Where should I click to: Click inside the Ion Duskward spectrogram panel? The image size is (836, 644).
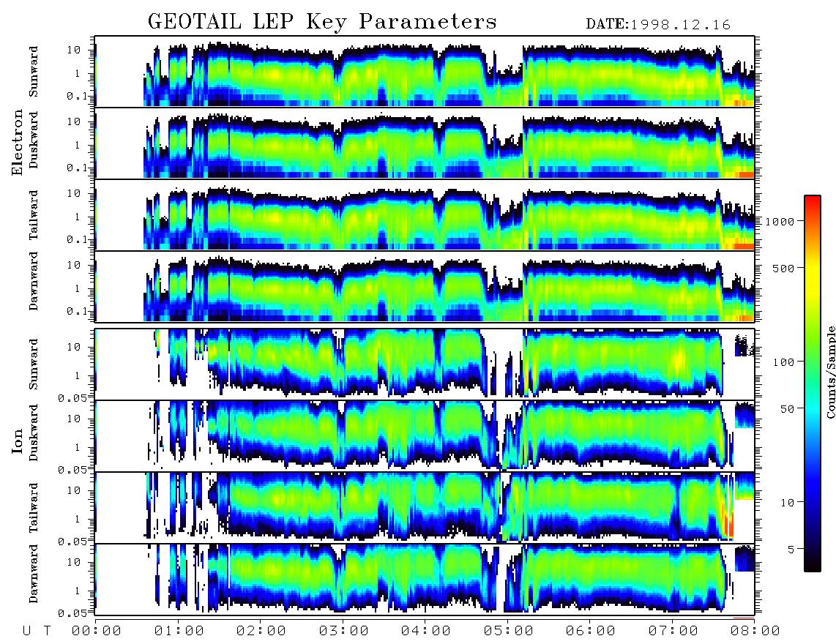click(425, 435)
